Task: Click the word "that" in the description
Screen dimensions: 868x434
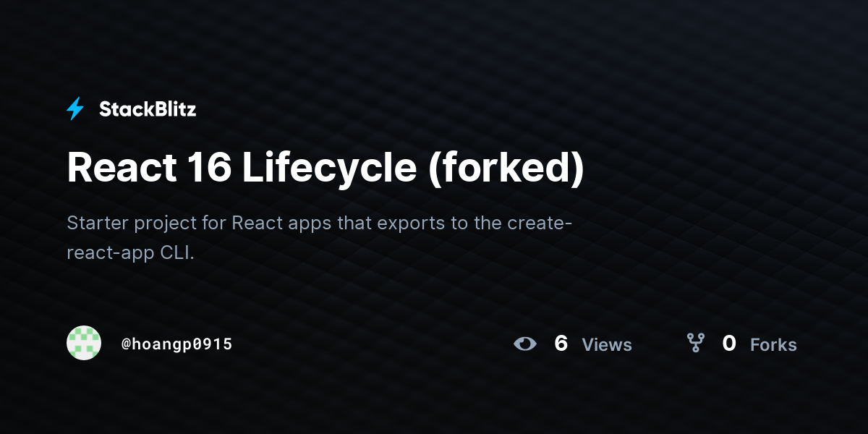Action: coord(354,223)
